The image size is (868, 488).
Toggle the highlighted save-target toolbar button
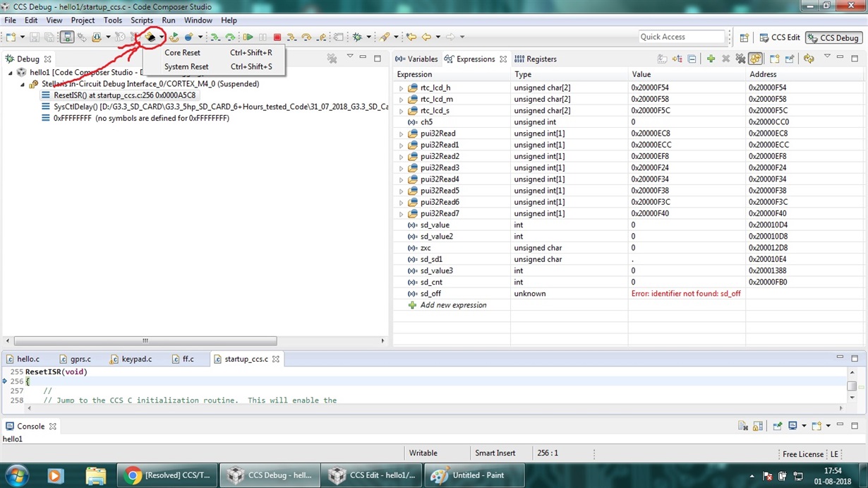67,37
